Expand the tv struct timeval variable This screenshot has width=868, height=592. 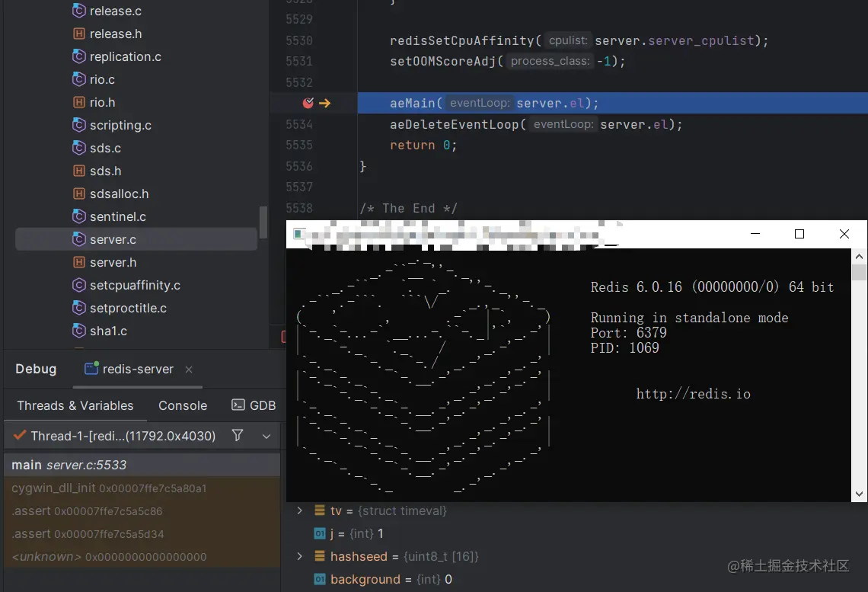tap(299, 510)
